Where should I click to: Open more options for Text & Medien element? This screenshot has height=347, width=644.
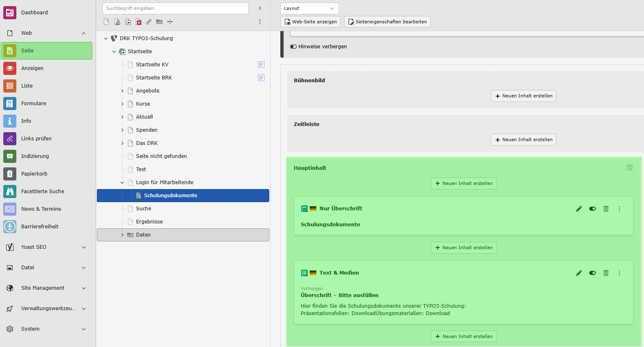tap(619, 273)
